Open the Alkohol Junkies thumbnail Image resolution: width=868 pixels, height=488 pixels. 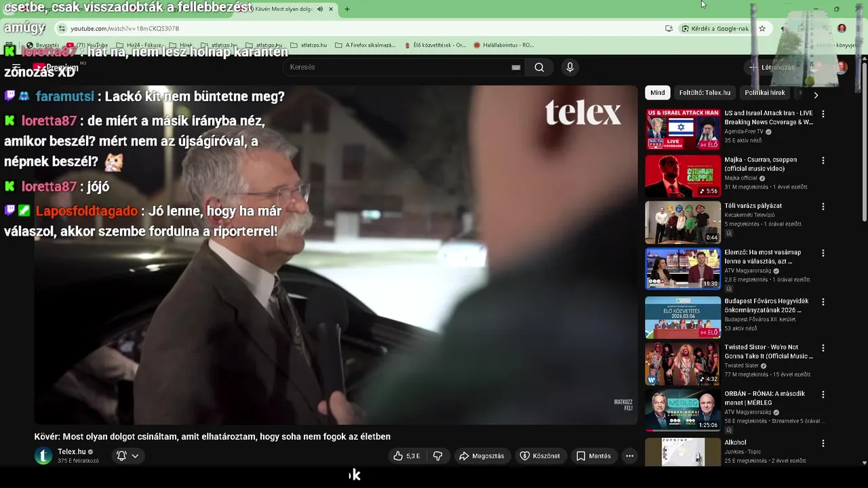(683, 451)
